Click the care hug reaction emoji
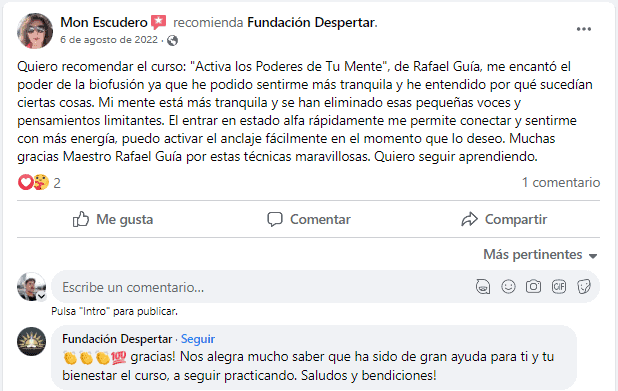This screenshot has width=618, height=391. click(x=41, y=182)
